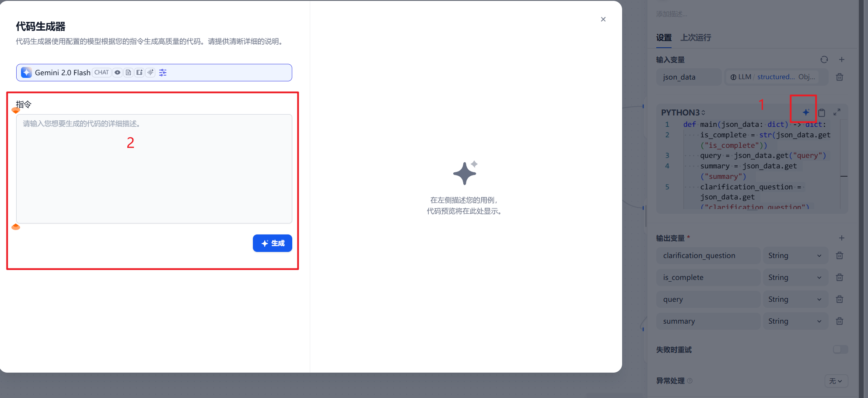868x398 pixels.
Task: Copy code with the clipboard icon
Action: pos(822,112)
